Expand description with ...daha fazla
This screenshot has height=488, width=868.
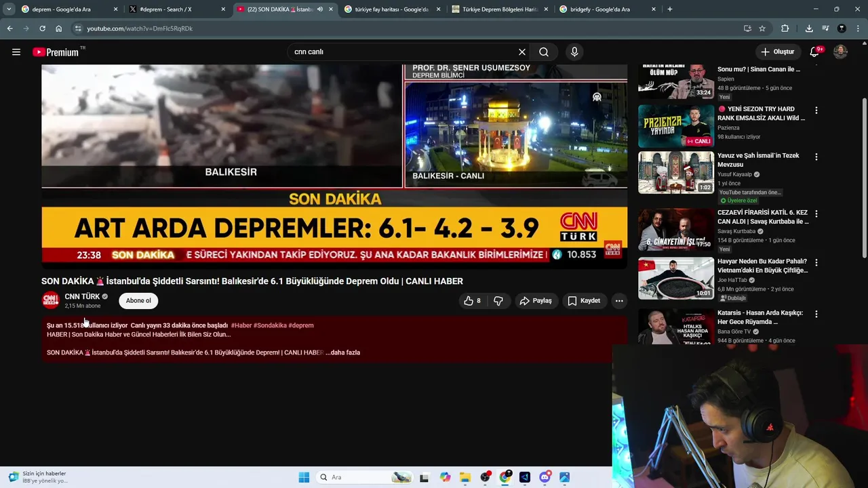click(342, 352)
